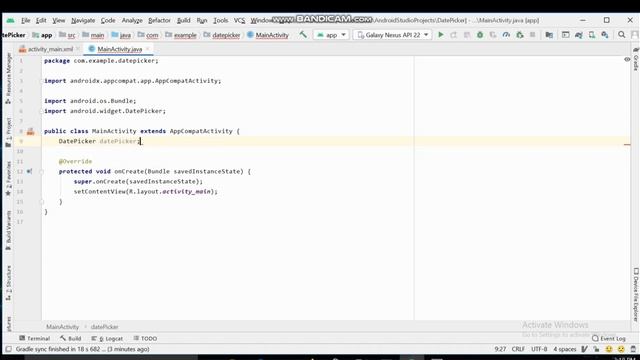
Task: Open the Analyze menu
Action: [132, 20]
